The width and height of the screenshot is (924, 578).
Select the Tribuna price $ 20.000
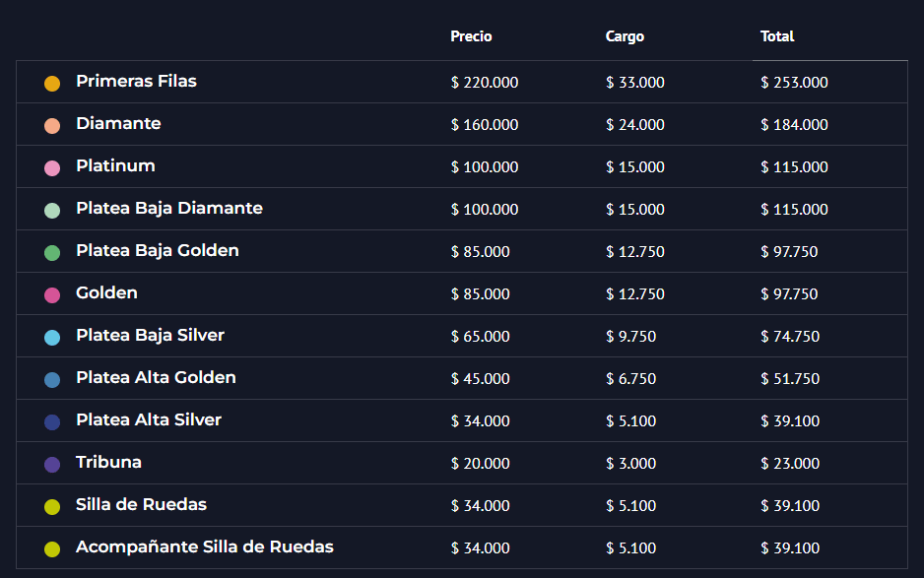click(x=480, y=464)
